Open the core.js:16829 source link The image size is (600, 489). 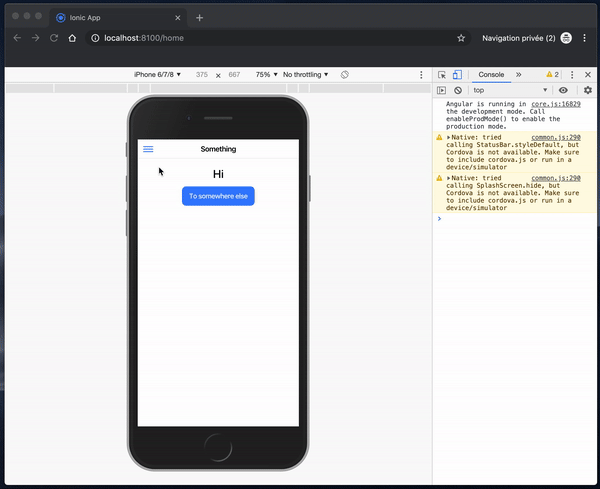555,103
